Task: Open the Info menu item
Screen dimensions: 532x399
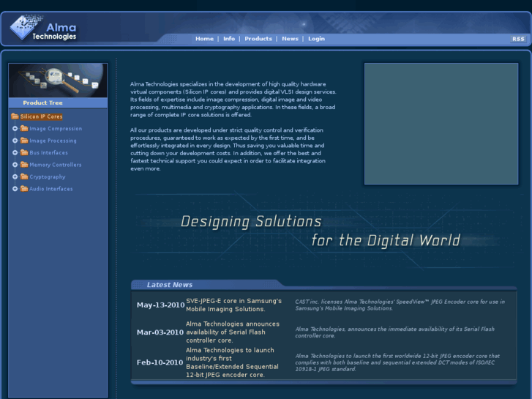Action: (229, 39)
